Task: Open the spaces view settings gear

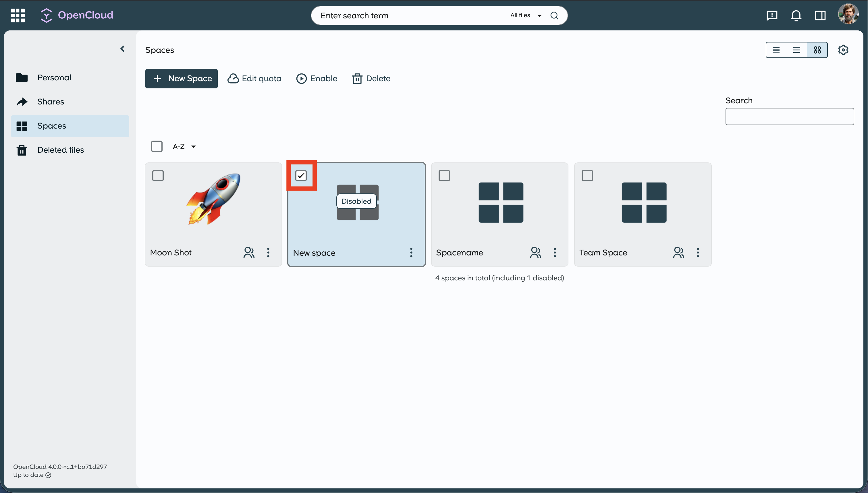Action: pyautogui.click(x=843, y=50)
